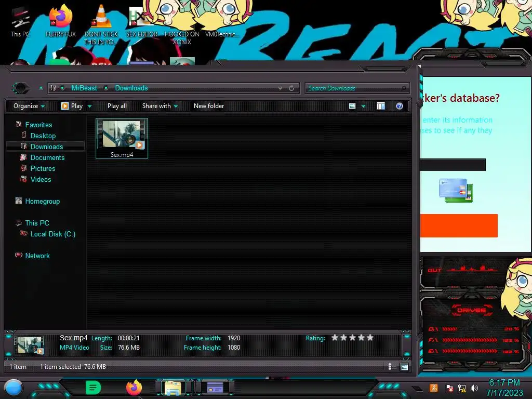Click the orange button in background window
The width and height of the screenshot is (532, 399).
pyautogui.click(x=459, y=225)
